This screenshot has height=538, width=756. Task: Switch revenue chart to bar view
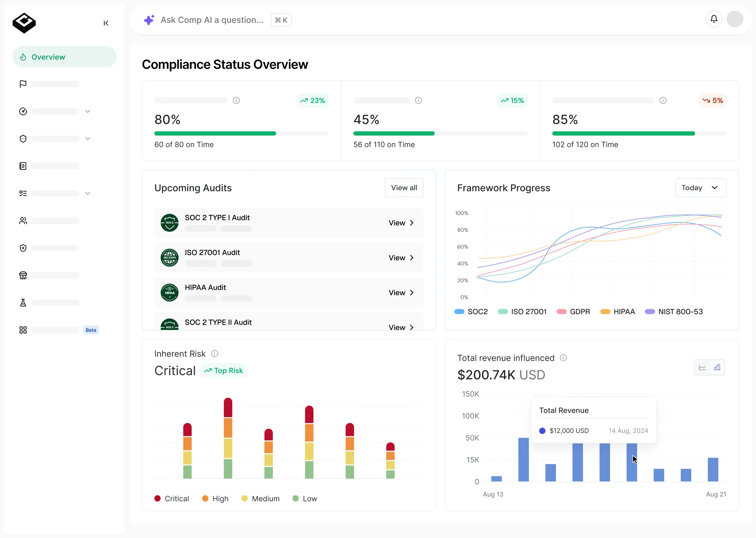pos(717,368)
